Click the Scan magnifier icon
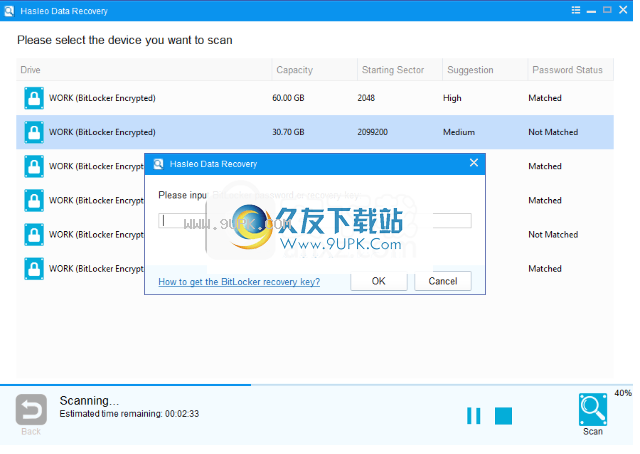640x454 pixels. click(x=593, y=409)
